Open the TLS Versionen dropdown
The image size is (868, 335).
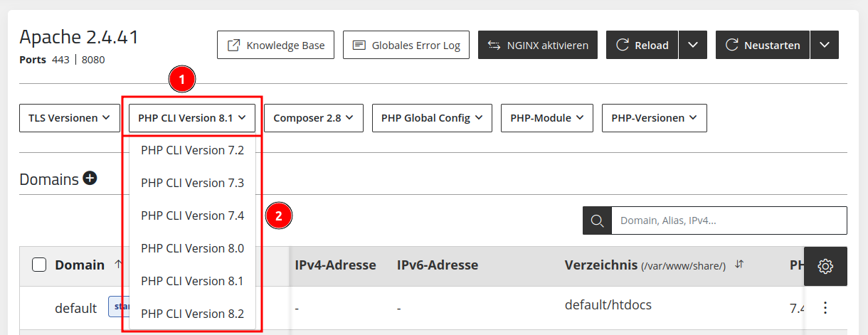pyautogui.click(x=69, y=118)
